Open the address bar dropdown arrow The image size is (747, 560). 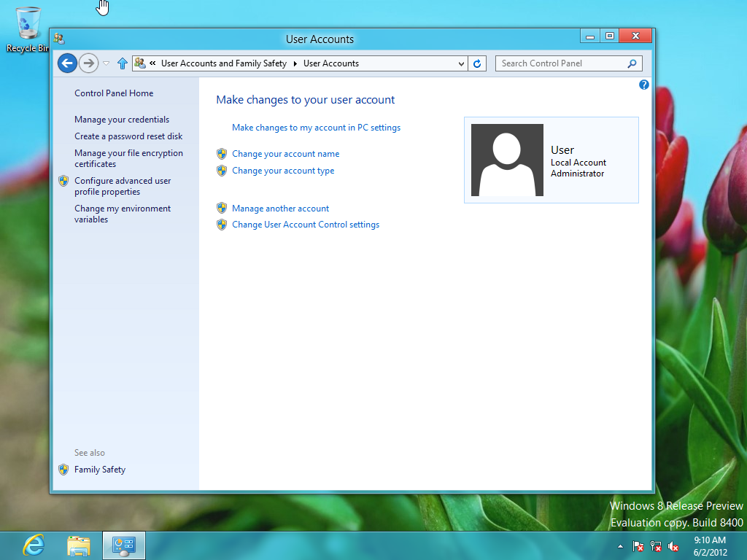462,63
